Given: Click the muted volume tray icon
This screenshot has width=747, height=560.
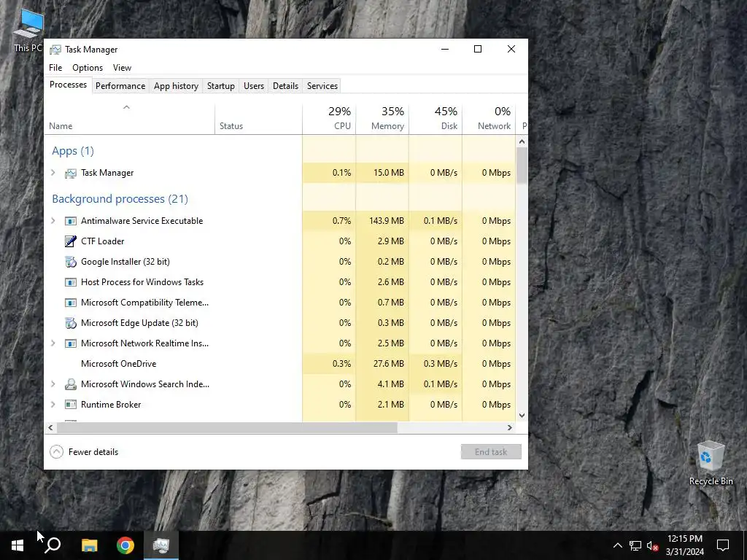Looking at the screenshot, I should pyautogui.click(x=653, y=545).
